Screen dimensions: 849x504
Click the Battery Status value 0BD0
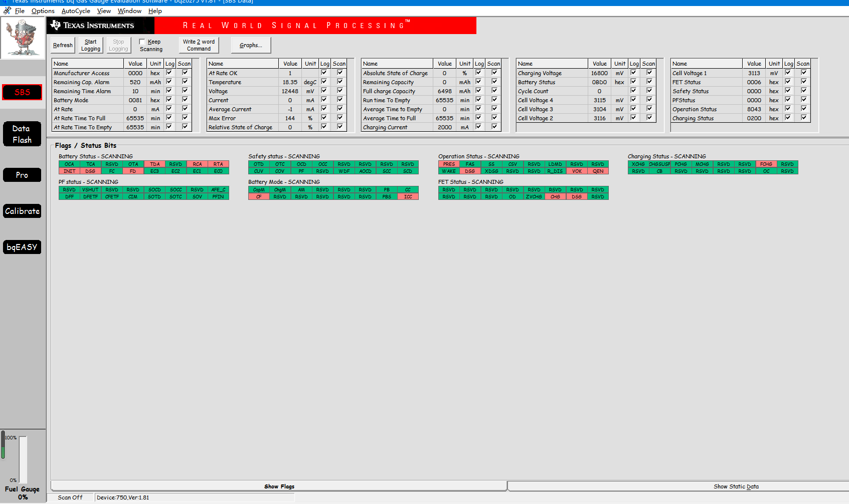coord(599,82)
